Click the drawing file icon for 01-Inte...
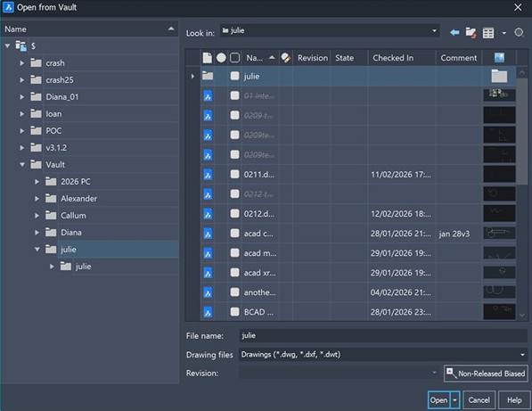The height and width of the screenshot is (411, 532). 208,96
